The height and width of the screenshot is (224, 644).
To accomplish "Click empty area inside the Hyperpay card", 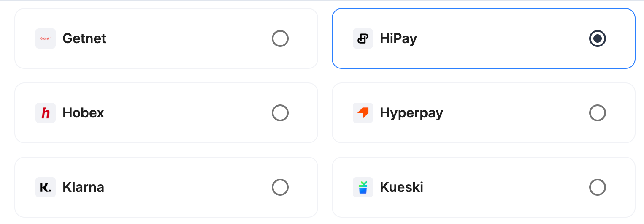I will point(515,113).
